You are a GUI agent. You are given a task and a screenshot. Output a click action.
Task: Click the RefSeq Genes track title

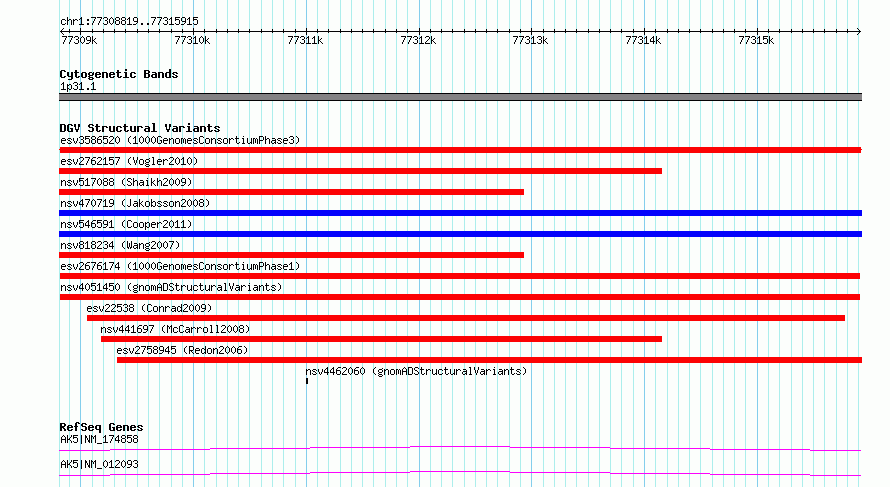pos(101,427)
